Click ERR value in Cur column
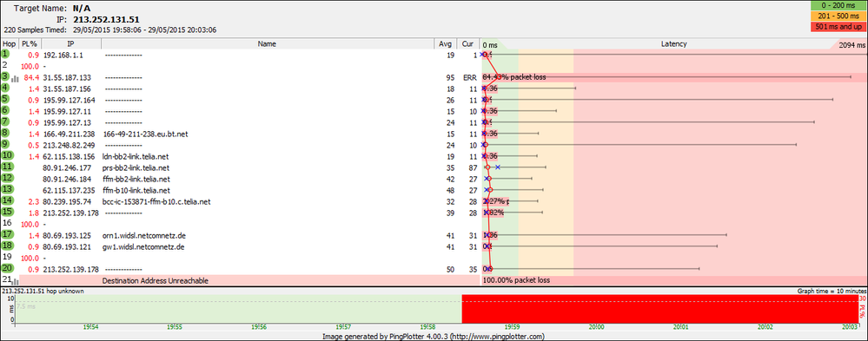Image resolution: width=868 pixels, height=341 pixels. coord(469,77)
